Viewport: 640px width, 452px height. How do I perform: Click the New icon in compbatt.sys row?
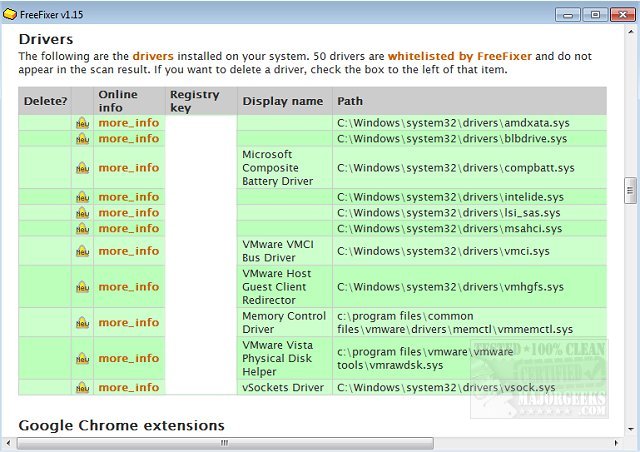pyautogui.click(x=82, y=168)
